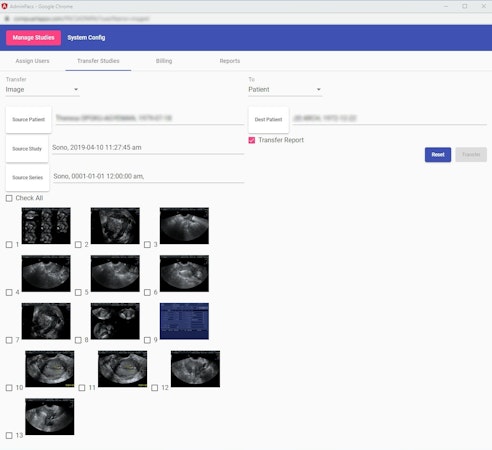The width and height of the screenshot is (492, 450).
Task: Uncheck the Transfer Report checkbox
Action: (252, 140)
